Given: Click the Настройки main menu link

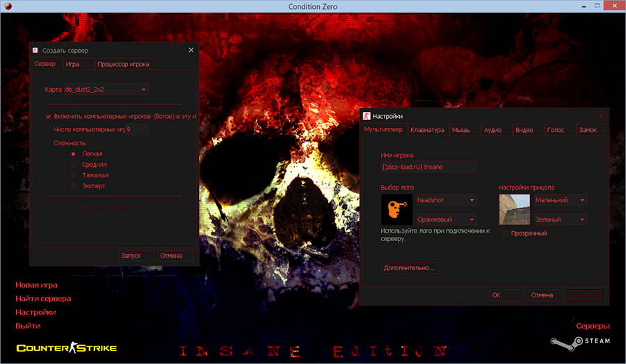Looking at the screenshot, I should (35, 312).
